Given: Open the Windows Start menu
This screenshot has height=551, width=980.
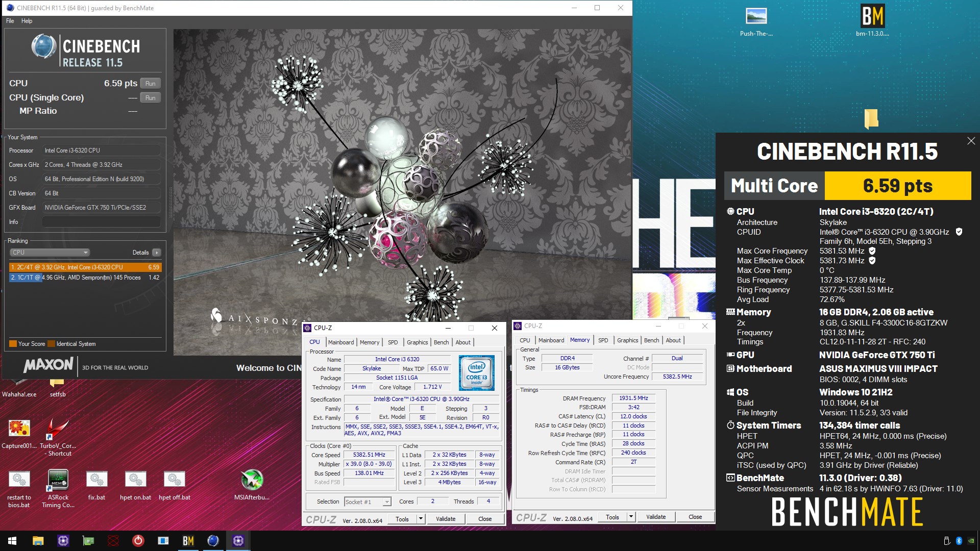Looking at the screenshot, I should [x=12, y=541].
